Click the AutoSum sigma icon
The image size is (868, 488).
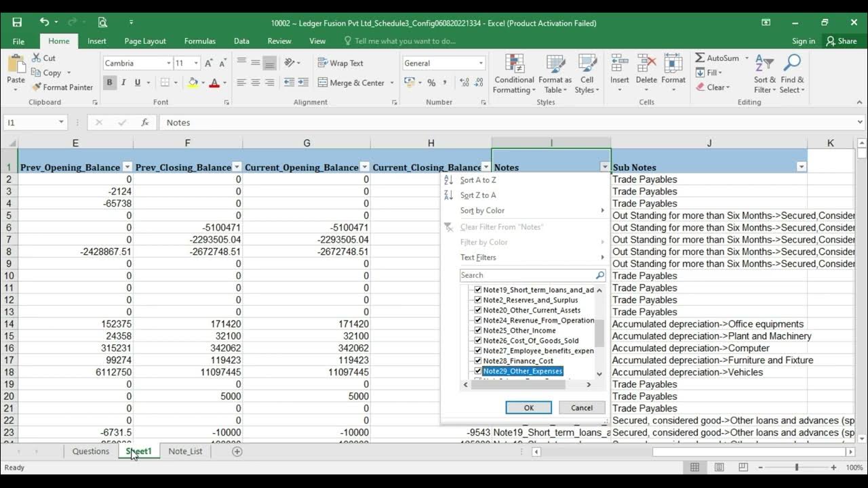coord(700,58)
